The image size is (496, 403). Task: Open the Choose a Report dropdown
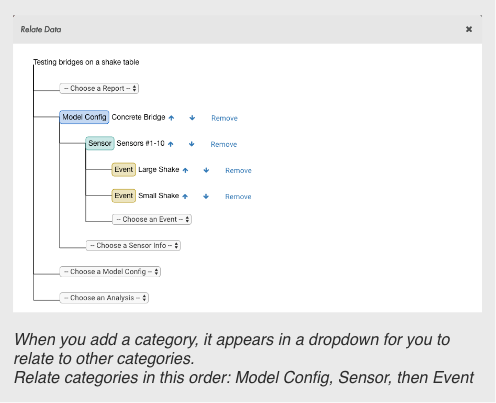pyautogui.click(x=99, y=88)
